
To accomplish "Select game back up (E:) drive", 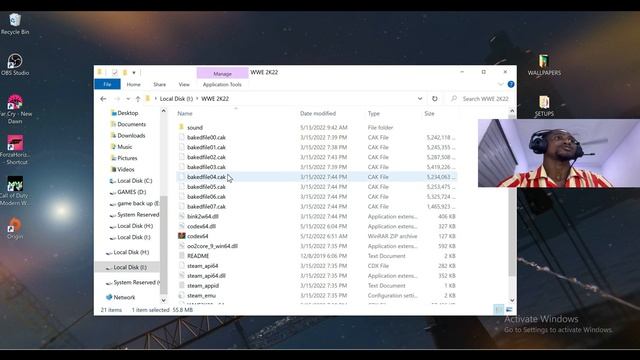I will tap(138, 203).
